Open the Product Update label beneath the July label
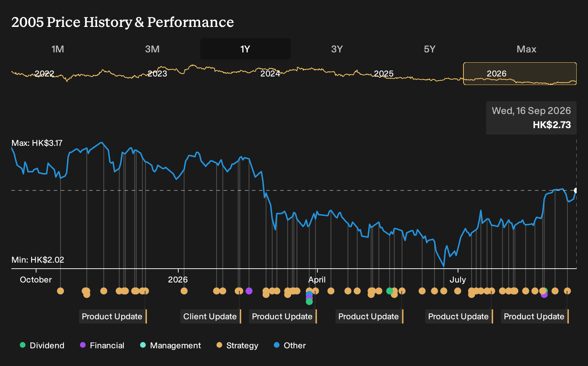Image resolution: width=588 pixels, height=366 pixels. point(459,316)
